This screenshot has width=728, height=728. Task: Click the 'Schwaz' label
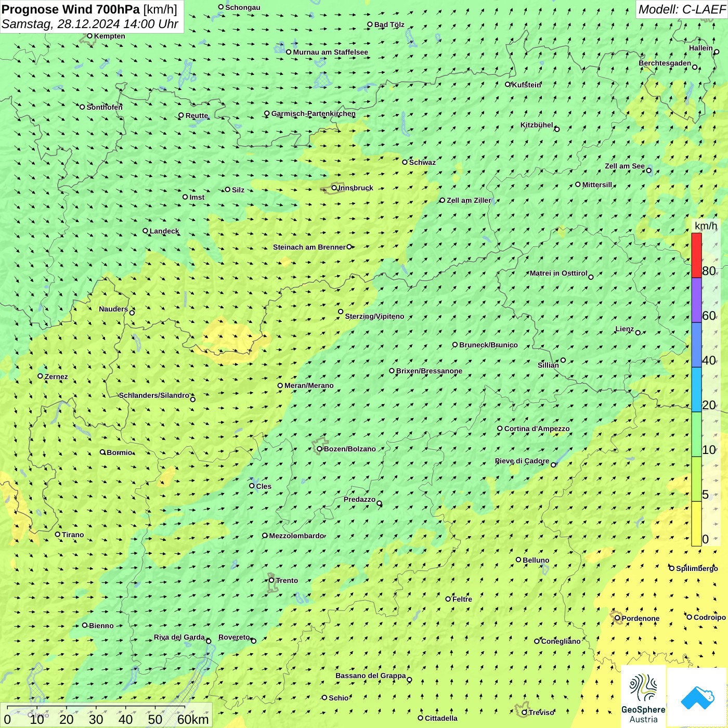[x=422, y=162]
